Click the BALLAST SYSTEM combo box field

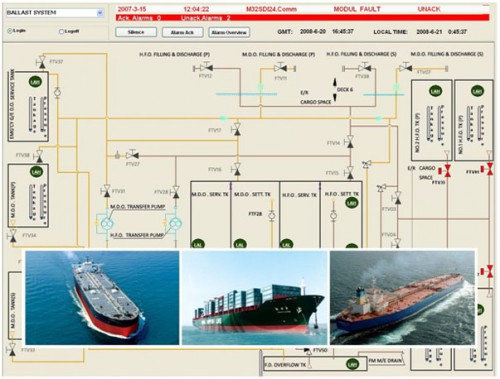coord(55,13)
